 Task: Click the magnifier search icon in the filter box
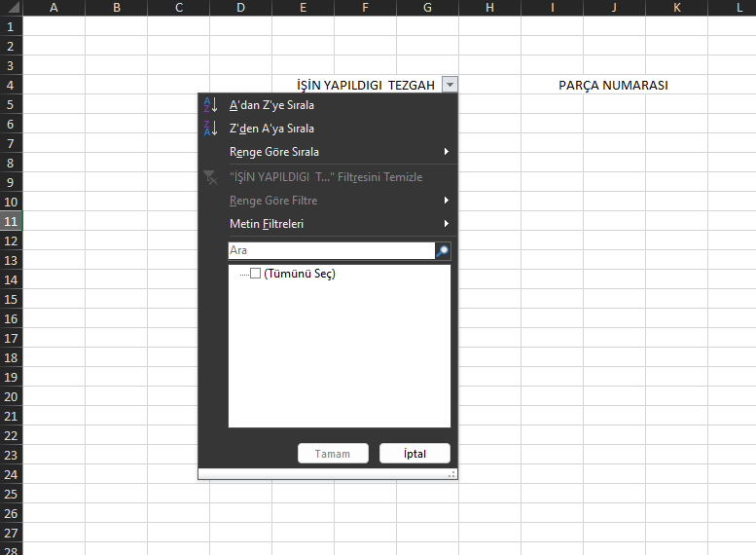point(443,250)
